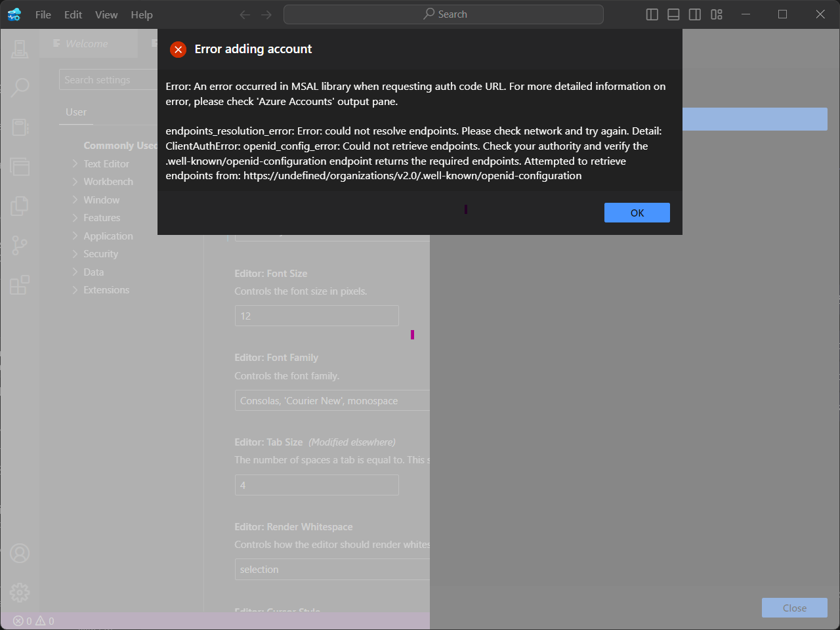
Task: Expand the Data settings chevron
Action: point(75,272)
